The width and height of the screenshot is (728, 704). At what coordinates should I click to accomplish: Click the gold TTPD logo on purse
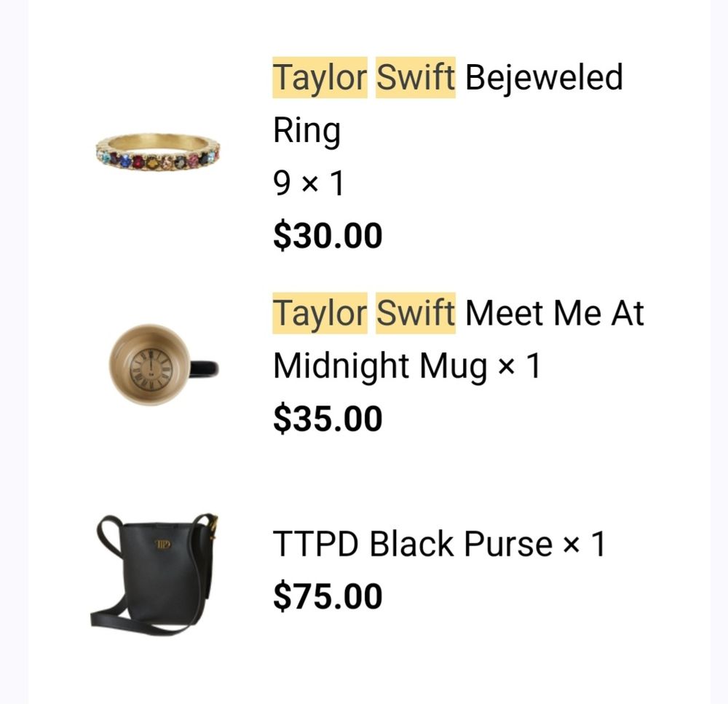click(162, 544)
